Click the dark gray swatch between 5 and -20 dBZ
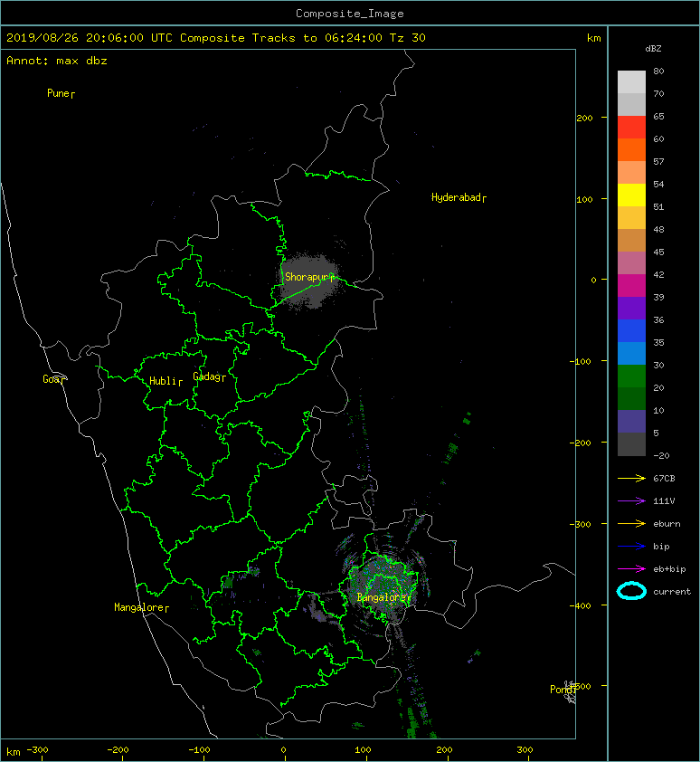 coord(631,444)
